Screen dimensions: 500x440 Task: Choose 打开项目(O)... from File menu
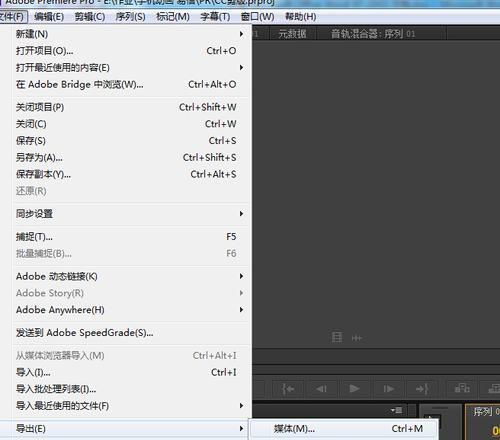click(130, 51)
